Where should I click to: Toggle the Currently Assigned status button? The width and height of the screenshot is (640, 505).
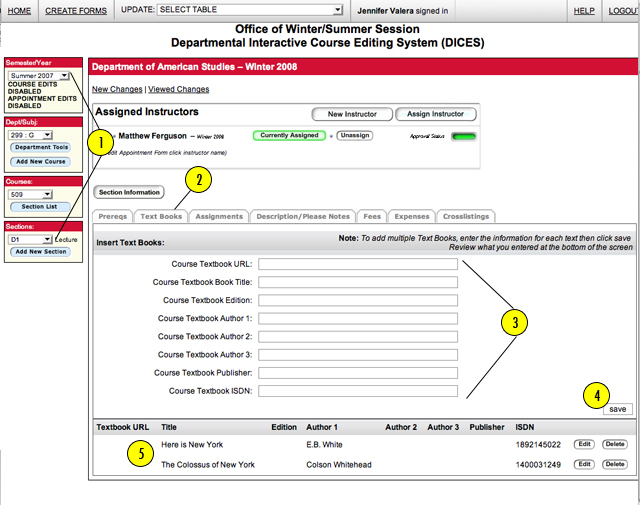(x=289, y=135)
